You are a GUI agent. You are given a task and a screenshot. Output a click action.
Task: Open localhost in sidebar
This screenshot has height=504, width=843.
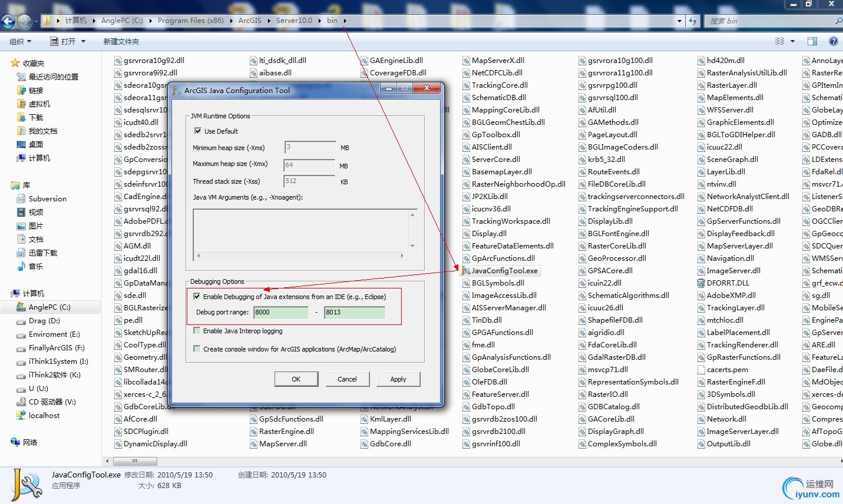point(38,416)
